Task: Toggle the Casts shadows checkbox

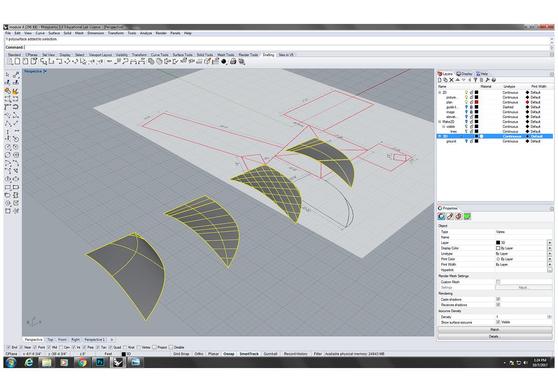Action: [498, 299]
